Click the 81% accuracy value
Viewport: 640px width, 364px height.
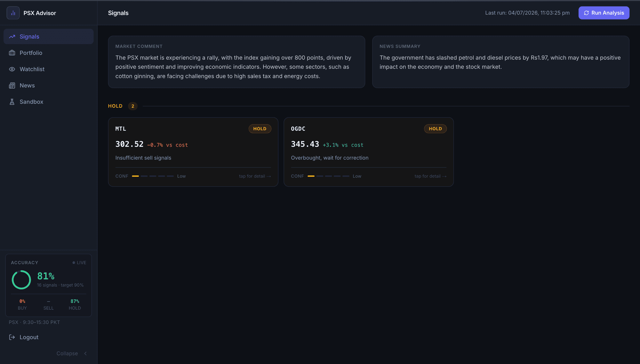(x=46, y=276)
